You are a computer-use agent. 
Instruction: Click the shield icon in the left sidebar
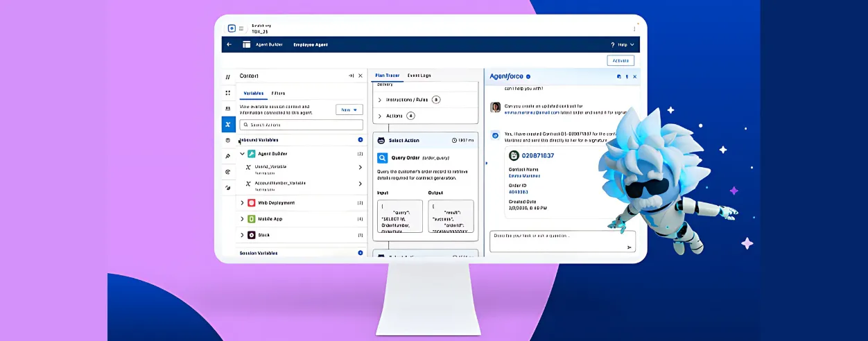click(x=228, y=140)
